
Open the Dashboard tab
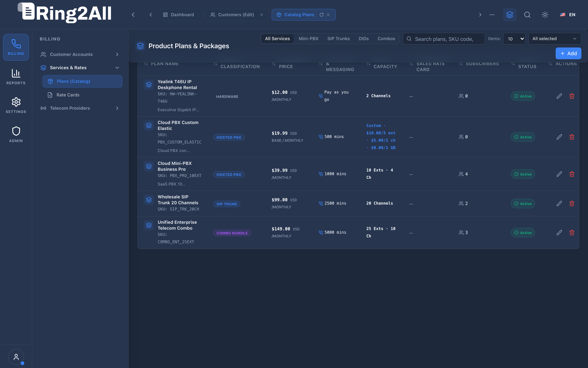180,15
